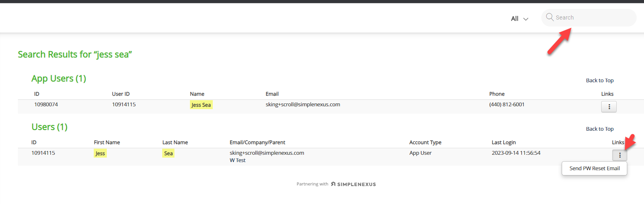Screen dimensions: 644x204
Task: Select the highlighted name Jess Sea
Action: (201, 105)
